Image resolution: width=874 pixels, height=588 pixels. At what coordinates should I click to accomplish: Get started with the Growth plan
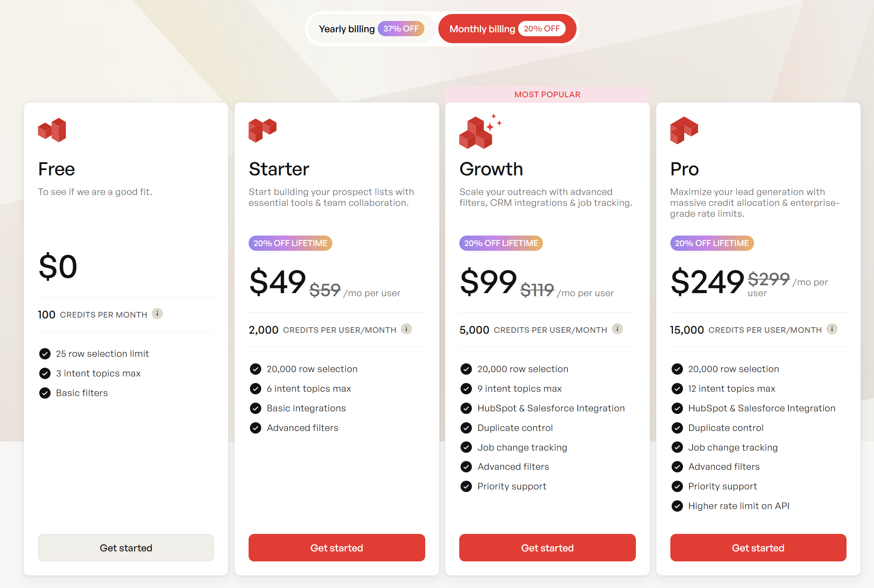547,548
